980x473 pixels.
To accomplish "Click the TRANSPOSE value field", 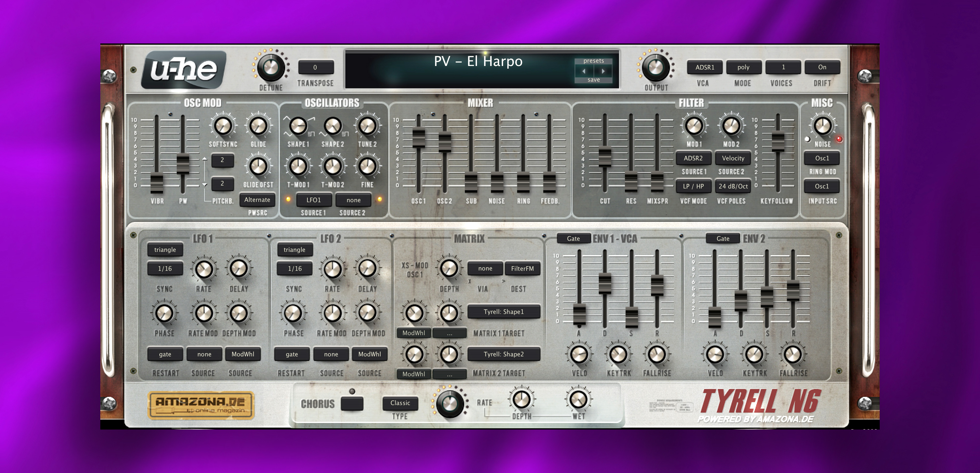I will (x=316, y=67).
